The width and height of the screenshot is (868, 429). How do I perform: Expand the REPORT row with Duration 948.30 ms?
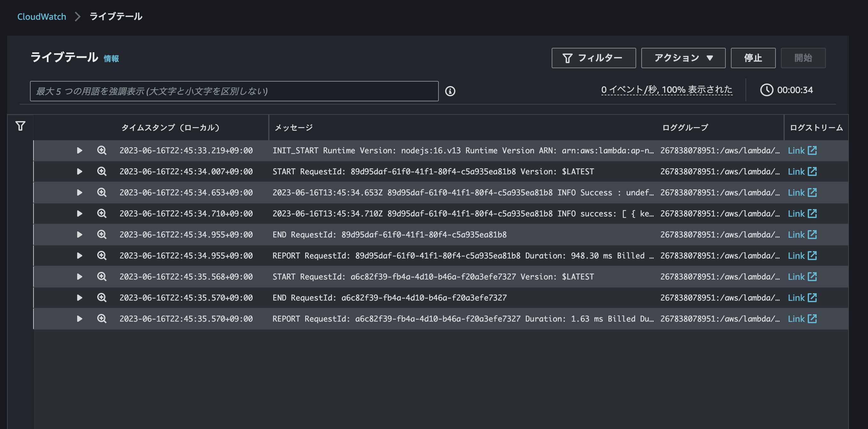(x=79, y=256)
